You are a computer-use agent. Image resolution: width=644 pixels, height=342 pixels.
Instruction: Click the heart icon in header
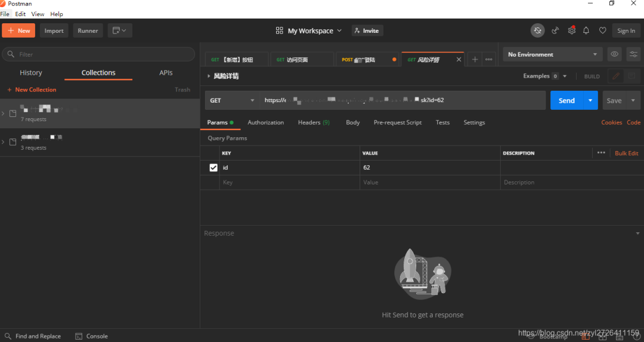[602, 30]
